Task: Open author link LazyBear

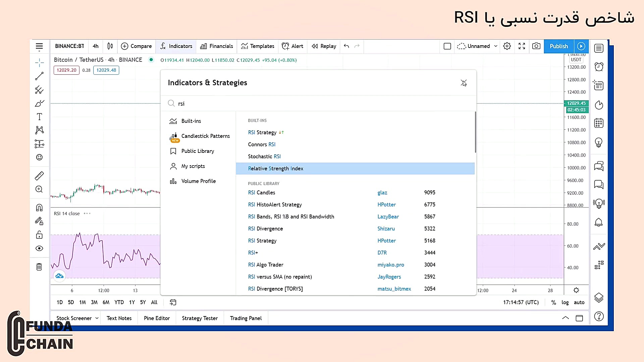Action: 388,217
